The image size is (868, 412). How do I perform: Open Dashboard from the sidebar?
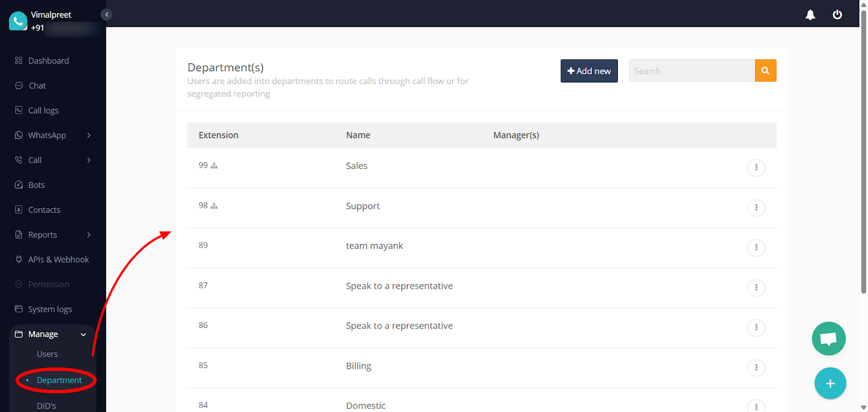point(48,61)
